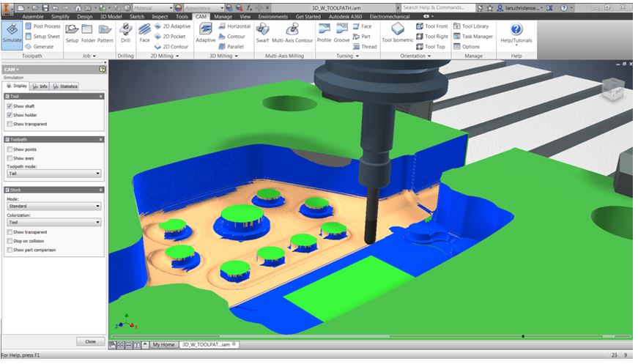Select the Swarf multi-axis tool
The width and height of the screenshot is (638, 364).
coord(262,34)
